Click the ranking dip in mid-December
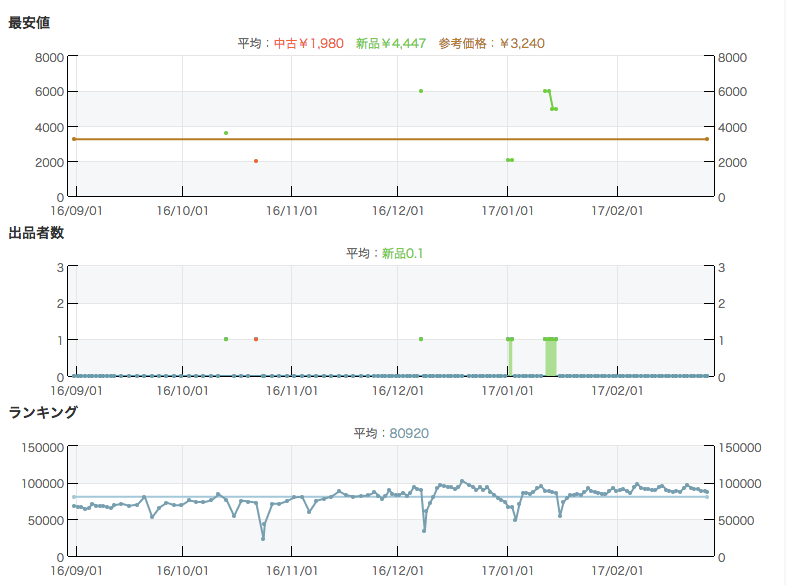The height and width of the screenshot is (585, 786). pos(424,529)
